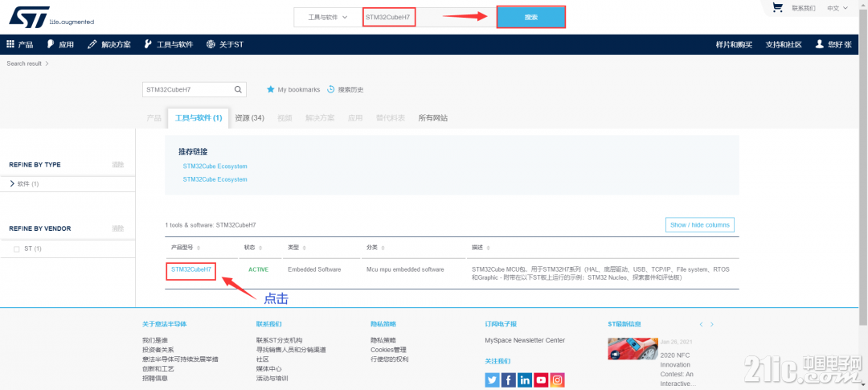Open MySpace Newsletter Center link
Viewport: 868px width, 390px height.
pyautogui.click(x=525, y=340)
